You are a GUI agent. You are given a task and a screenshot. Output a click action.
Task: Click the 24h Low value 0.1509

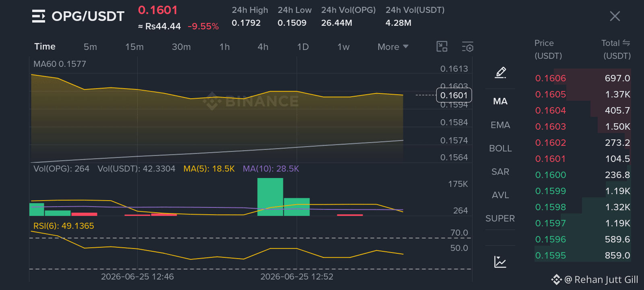point(292,23)
